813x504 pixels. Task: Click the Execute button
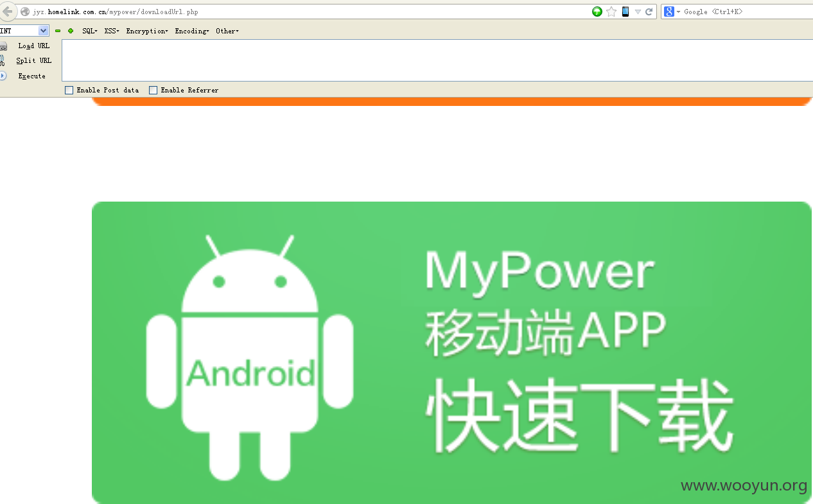point(32,76)
